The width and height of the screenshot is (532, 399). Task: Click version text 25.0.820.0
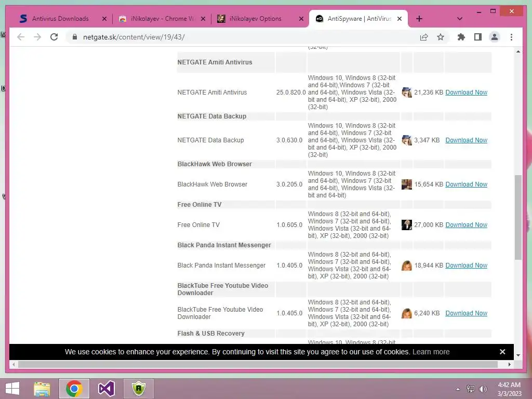291,92
